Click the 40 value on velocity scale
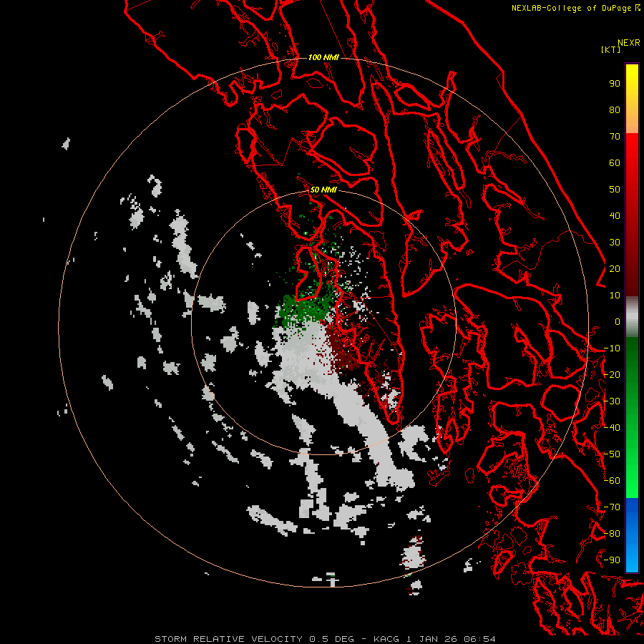 coord(615,215)
